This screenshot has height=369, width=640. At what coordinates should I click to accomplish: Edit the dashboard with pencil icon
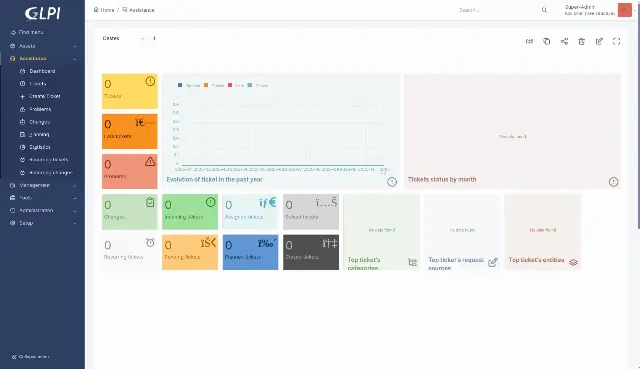click(599, 41)
